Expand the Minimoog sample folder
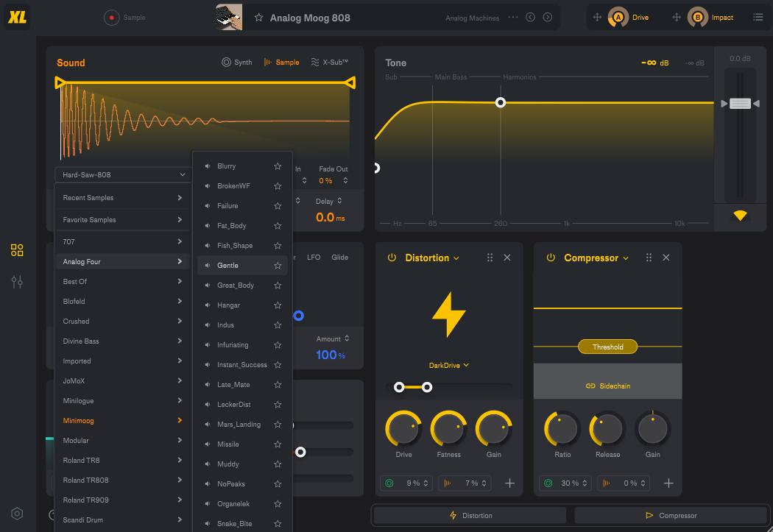773x532 pixels. click(x=122, y=421)
